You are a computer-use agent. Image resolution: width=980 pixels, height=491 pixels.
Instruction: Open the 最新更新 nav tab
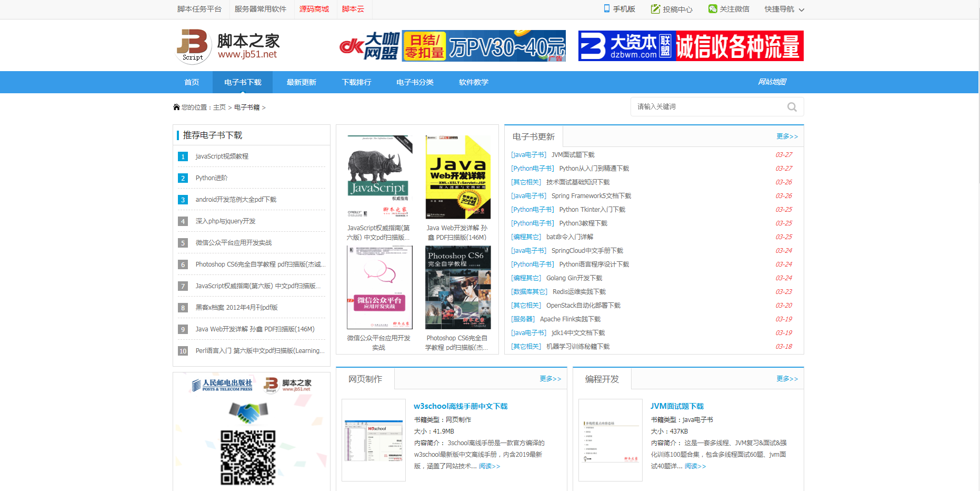click(302, 82)
